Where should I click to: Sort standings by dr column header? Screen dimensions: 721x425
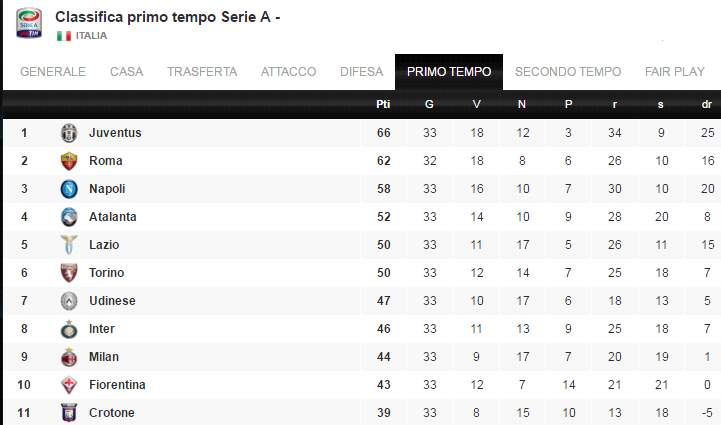point(706,104)
